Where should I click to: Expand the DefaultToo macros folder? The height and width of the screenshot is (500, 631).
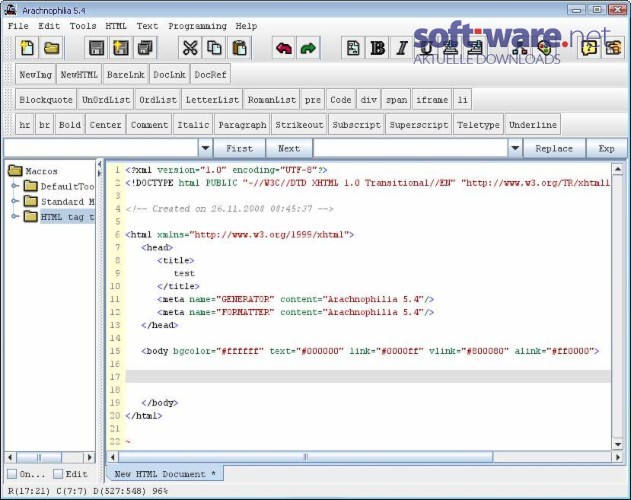tap(15, 186)
